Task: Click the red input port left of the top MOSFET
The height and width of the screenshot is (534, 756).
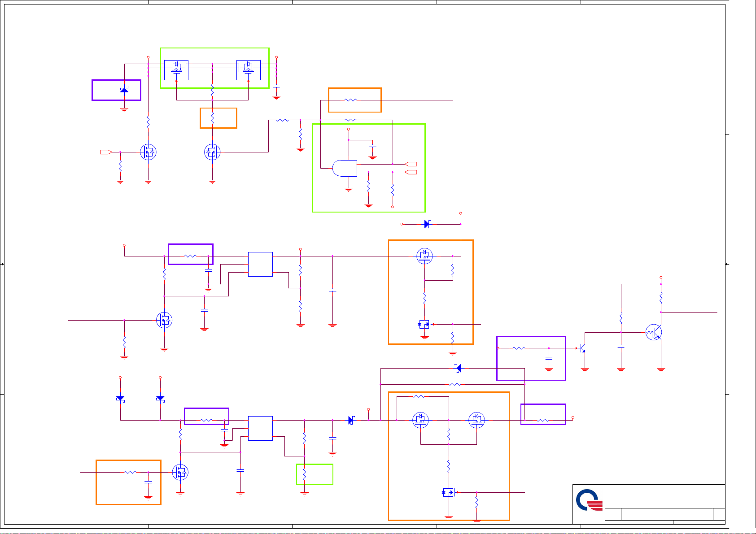Action: pyautogui.click(x=106, y=152)
